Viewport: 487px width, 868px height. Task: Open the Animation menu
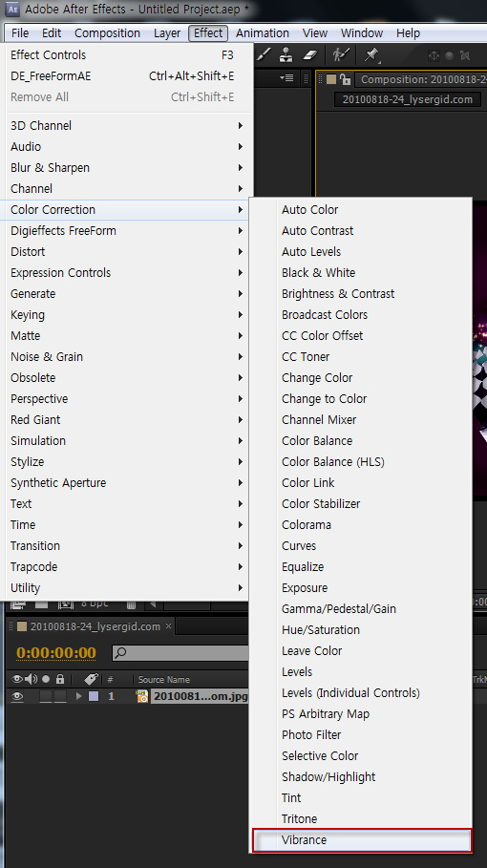[263, 33]
